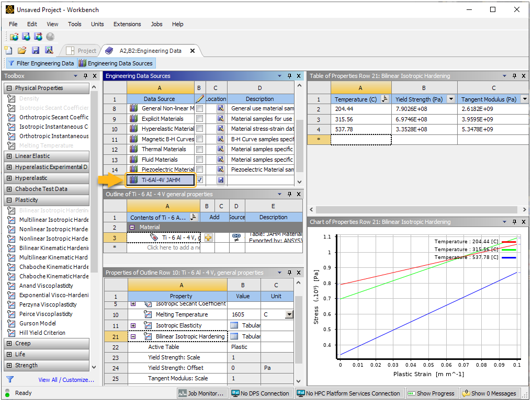Toggle edit checkbox for Magnetic B-H Curves

click(200, 139)
